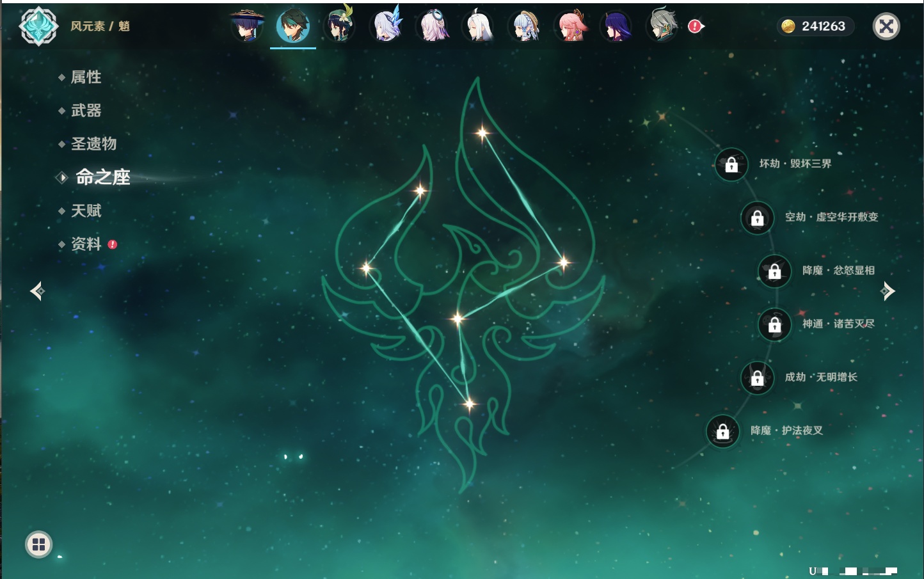Select the 命之座 constellation tab
The width and height of the screenshot is (924, 579).
[x=102, y=177]
